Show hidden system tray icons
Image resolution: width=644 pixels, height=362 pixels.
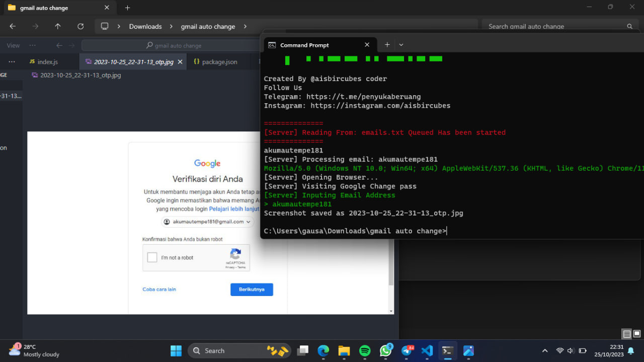click(545, 350)
